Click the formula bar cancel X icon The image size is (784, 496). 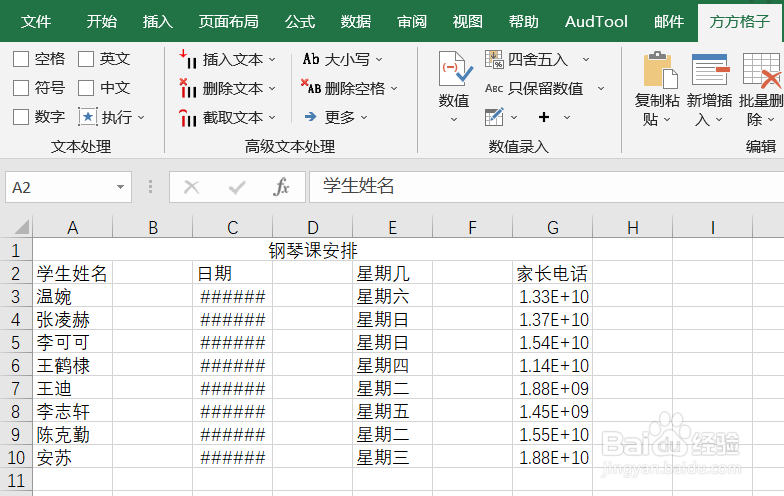point(192,188)
